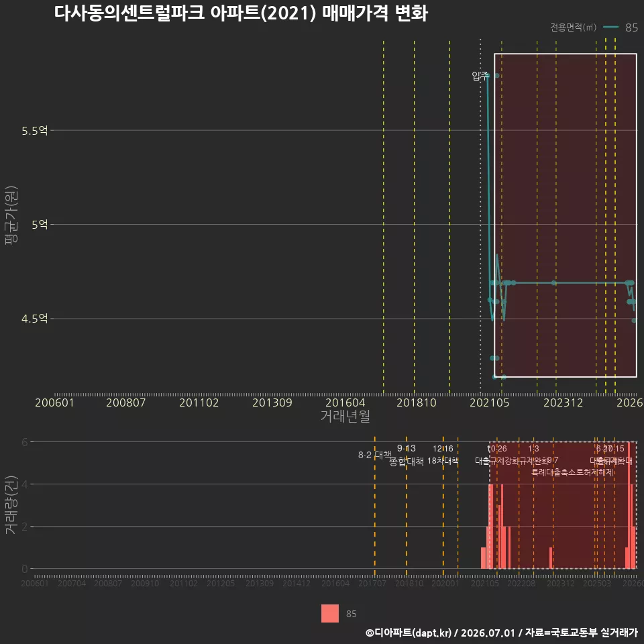Click 202503 on the volume chart x-axis

597,583
